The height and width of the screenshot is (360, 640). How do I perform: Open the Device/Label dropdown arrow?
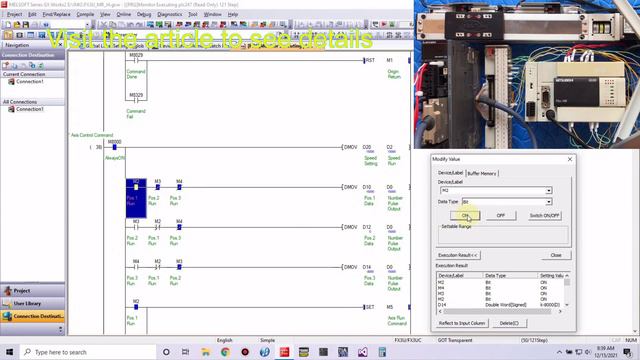(x=549, y=191)
